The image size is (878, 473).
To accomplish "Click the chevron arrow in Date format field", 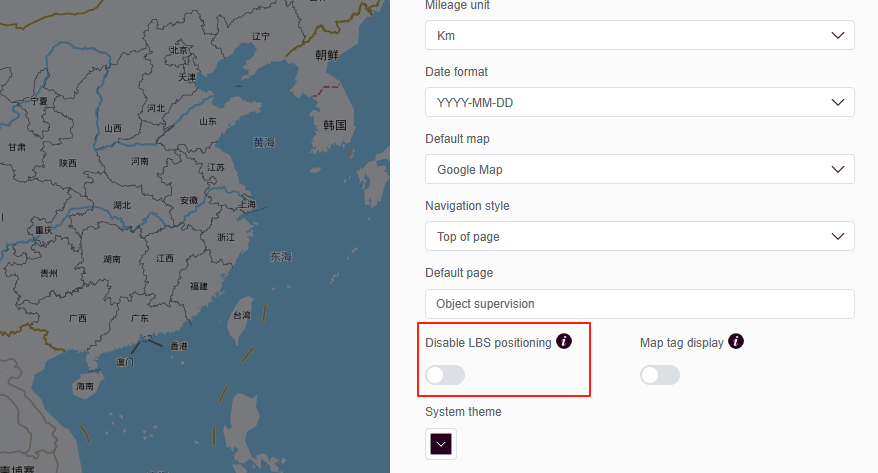I will [x=838, y=103].
